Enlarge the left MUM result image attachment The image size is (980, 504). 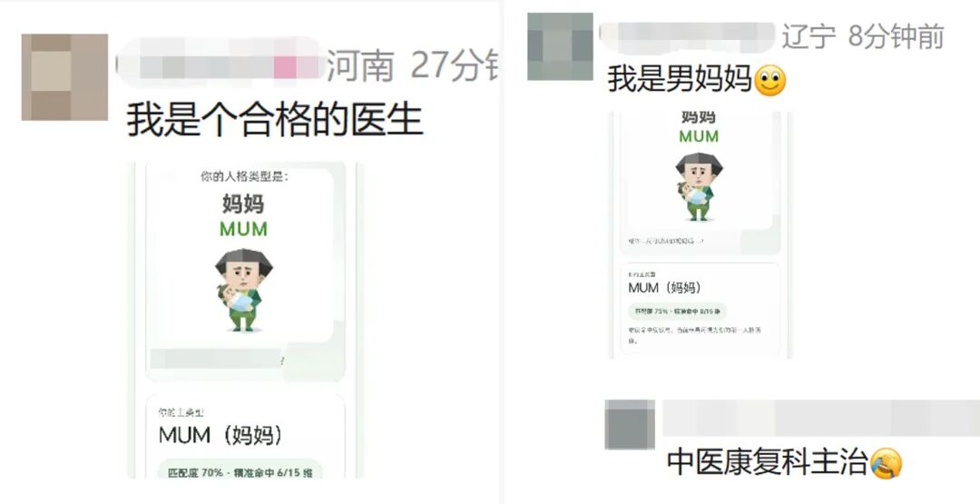pyautogui.click(x=245, y=321)
